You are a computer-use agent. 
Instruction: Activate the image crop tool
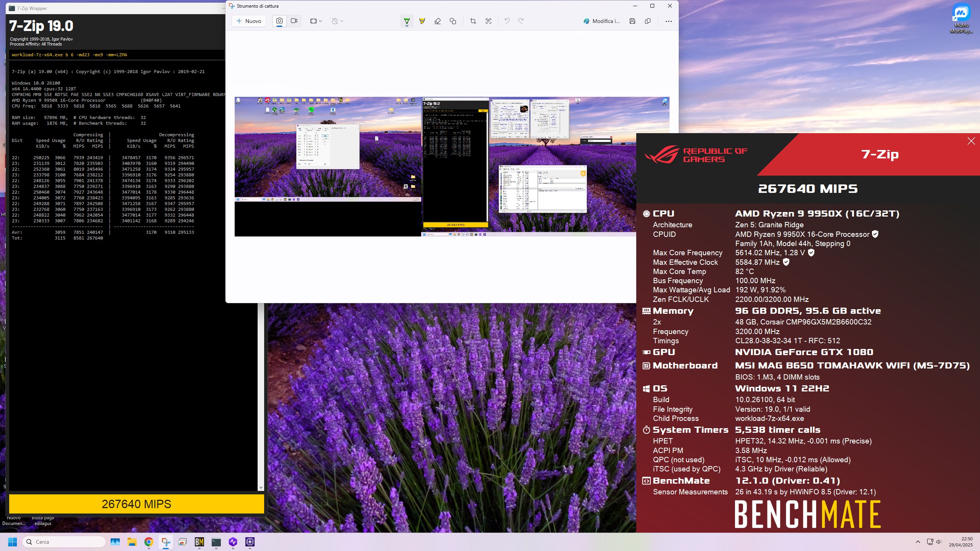[473, 21]
